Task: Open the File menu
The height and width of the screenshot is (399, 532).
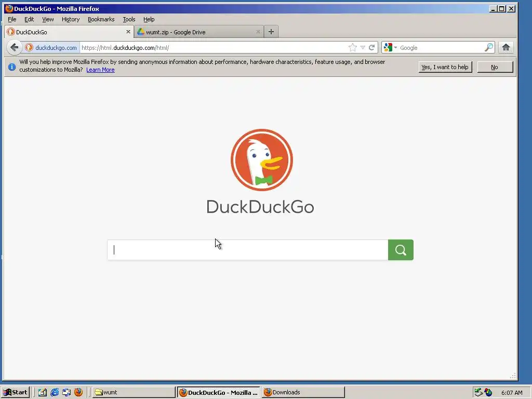Action: click(12, 19)
